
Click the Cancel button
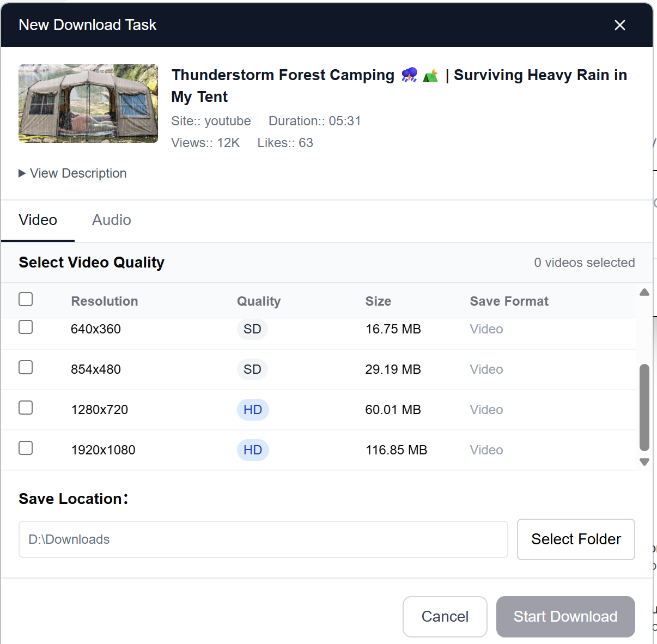point(445,616)
